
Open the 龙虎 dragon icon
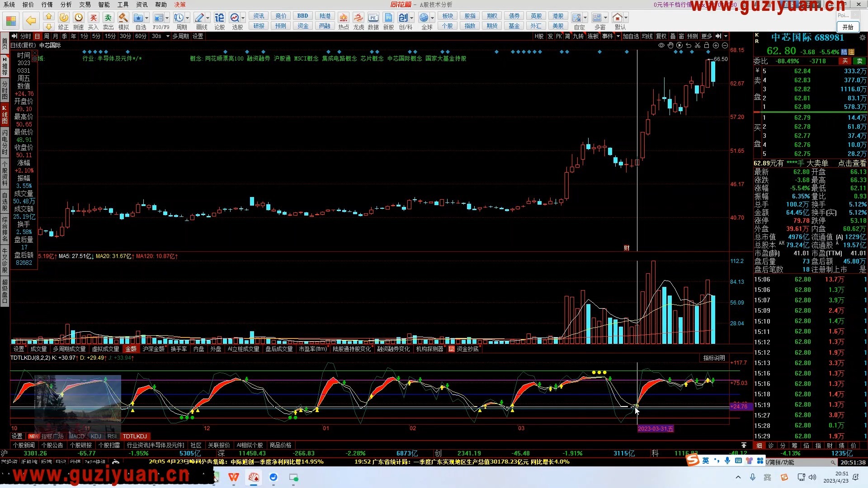[x=359, y=18]
